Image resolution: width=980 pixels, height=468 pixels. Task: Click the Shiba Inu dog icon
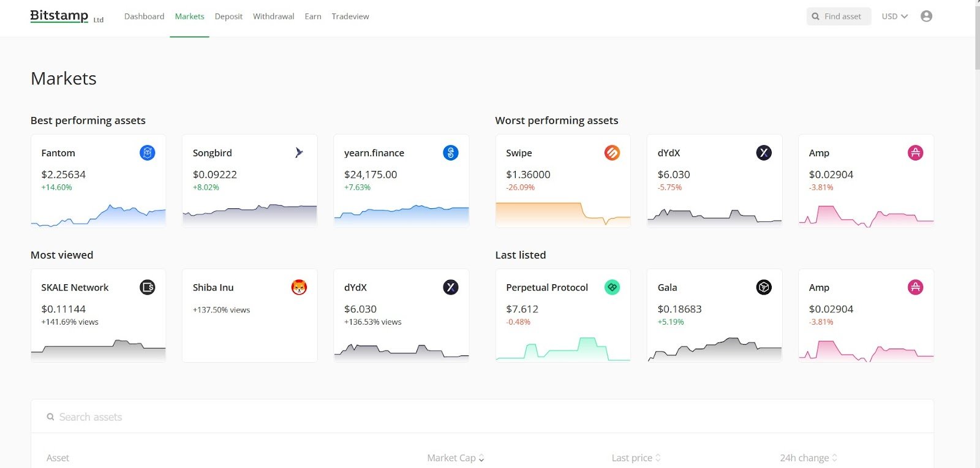(299, 287)
